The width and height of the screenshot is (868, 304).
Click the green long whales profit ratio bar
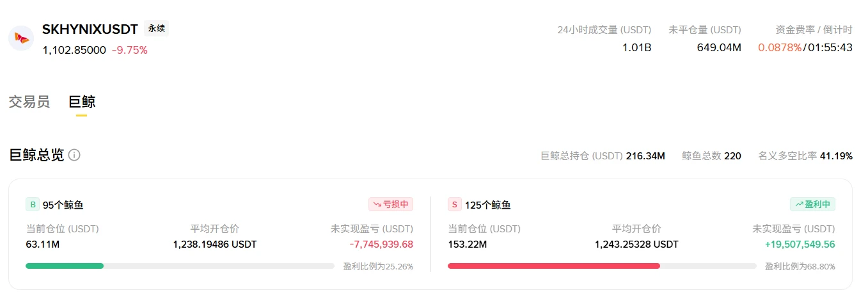[x=65, y=266]
